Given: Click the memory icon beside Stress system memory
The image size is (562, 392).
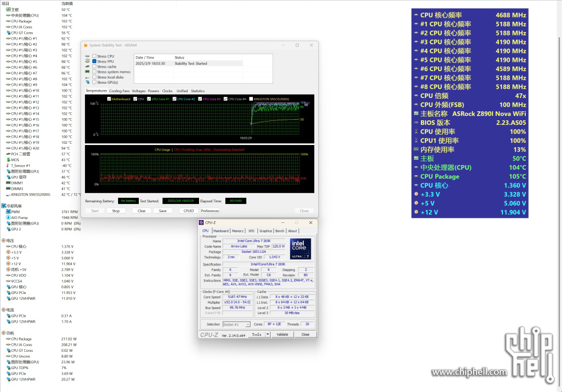Looking at the screenshot, I should pyautogui.click(x=87, y=72).
